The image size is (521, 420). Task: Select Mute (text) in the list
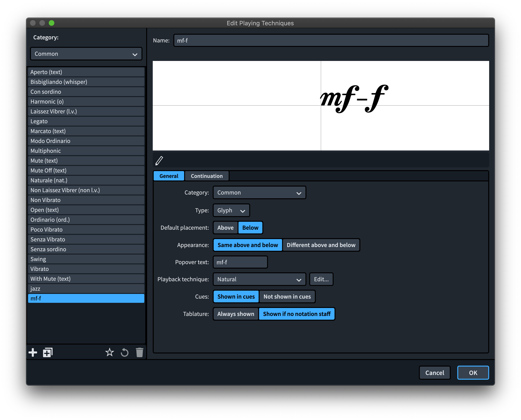click(x=86, y=161)
